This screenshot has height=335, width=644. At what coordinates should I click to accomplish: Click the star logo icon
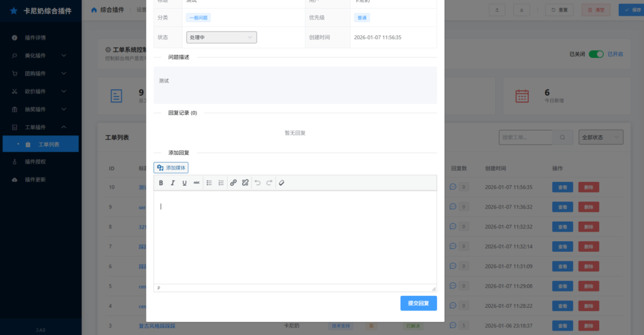(x=14, y=11)
